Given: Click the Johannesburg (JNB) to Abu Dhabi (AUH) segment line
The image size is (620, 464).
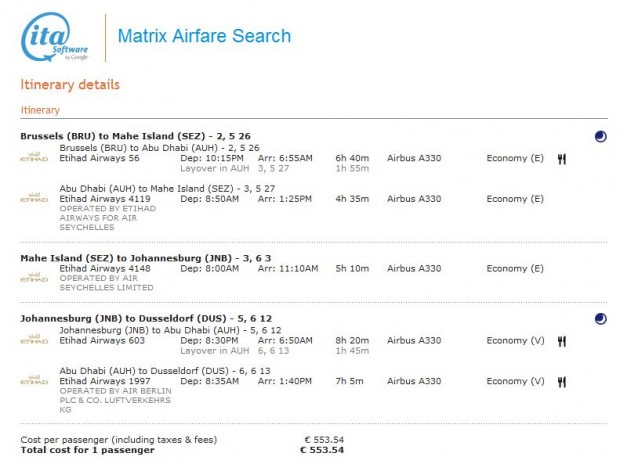Looking at the screenshot, I should [170, 330].
